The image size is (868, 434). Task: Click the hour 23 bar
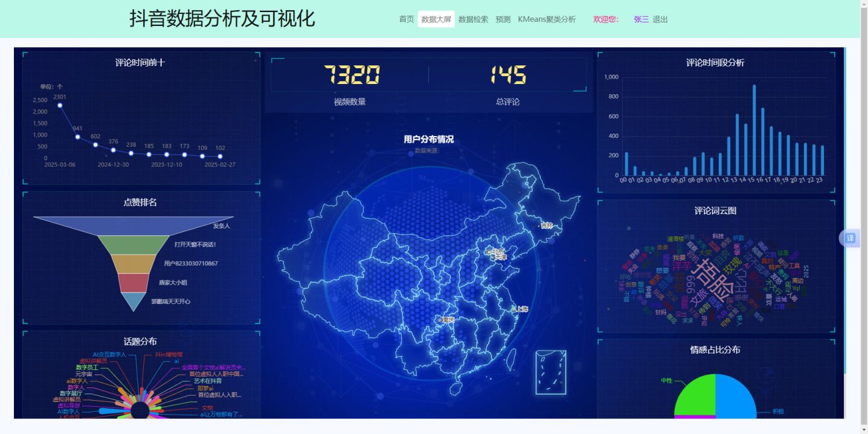point(822,160)
